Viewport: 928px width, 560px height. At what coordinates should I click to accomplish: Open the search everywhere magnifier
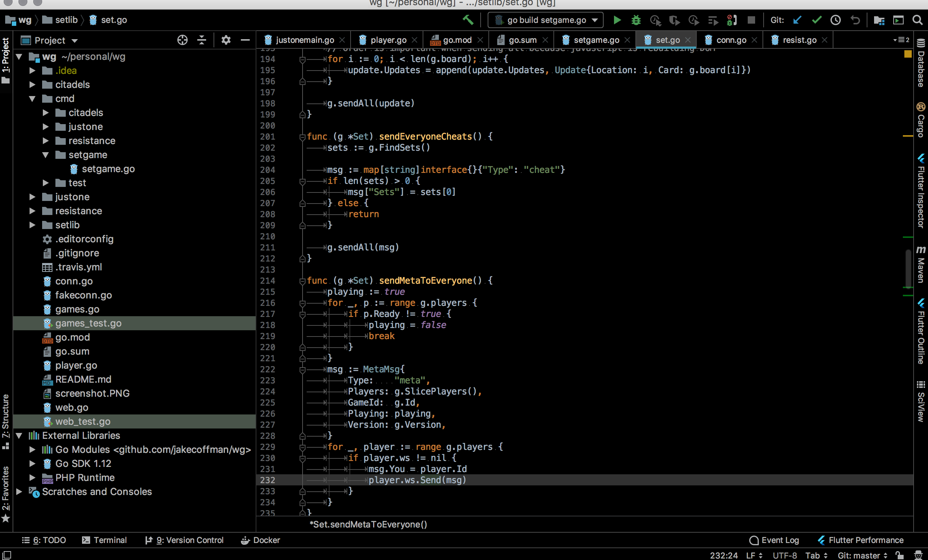917,20
